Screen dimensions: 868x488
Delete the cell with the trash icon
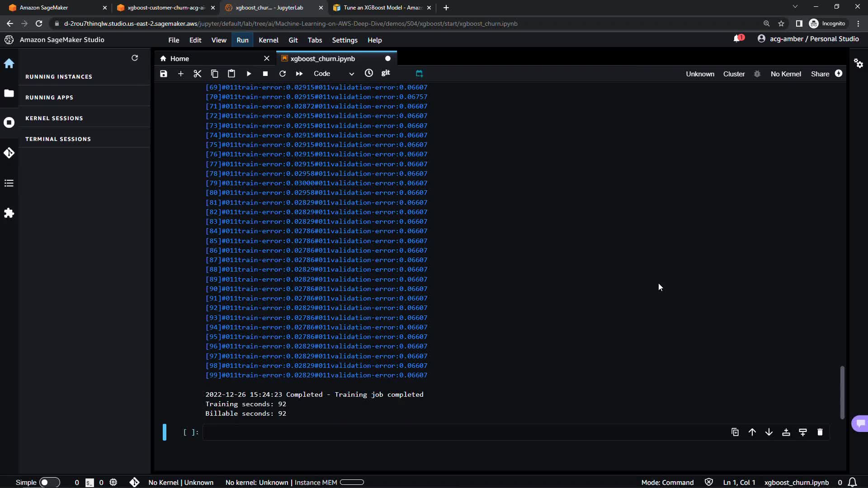click(x=820, y=432)
